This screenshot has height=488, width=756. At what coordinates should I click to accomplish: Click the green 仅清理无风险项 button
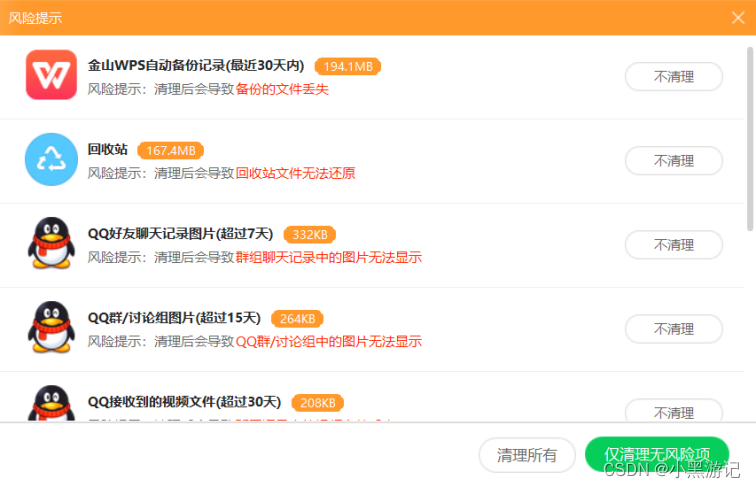tap(657, 454)
